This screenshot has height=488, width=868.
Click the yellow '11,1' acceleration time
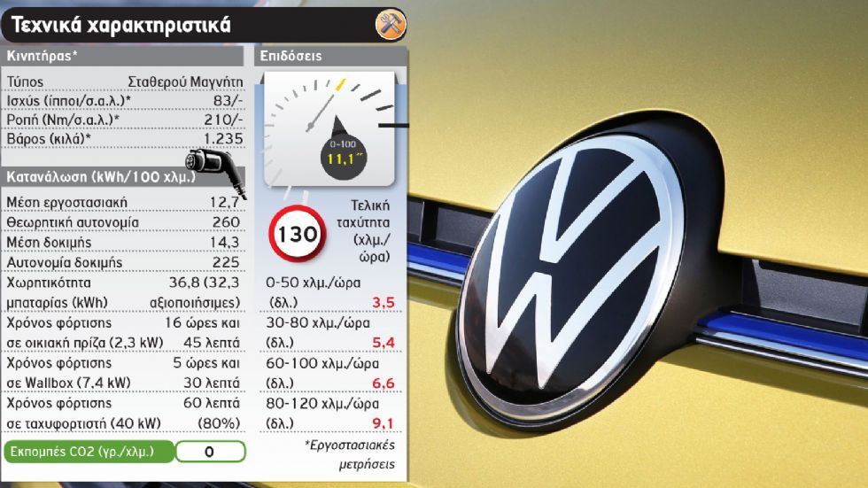343,159
